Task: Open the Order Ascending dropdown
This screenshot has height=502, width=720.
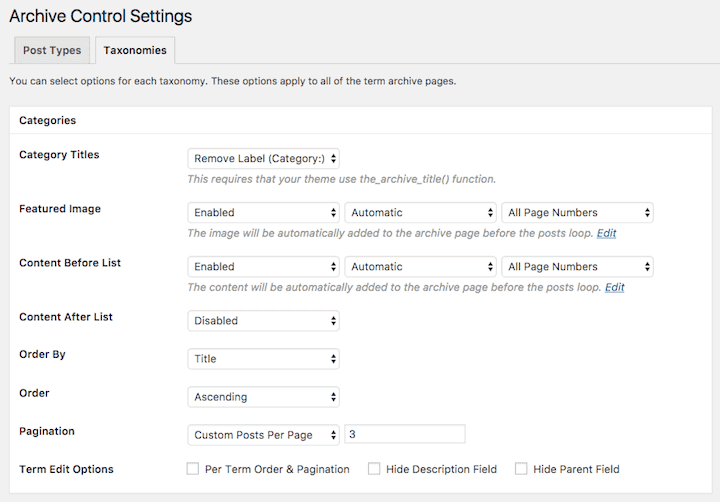Action: point(264,397)
